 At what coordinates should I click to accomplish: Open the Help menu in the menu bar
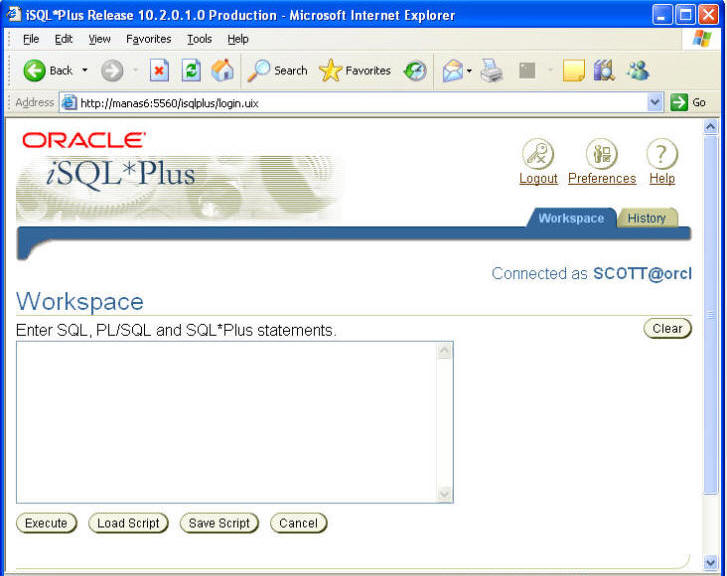pyautogui.click(x=238, y=39)
